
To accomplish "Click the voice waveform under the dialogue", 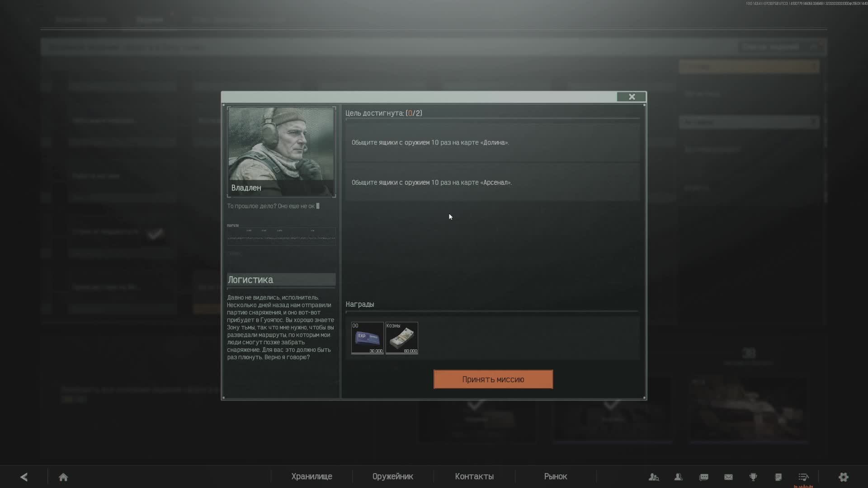I will click(x=281, y=237).
